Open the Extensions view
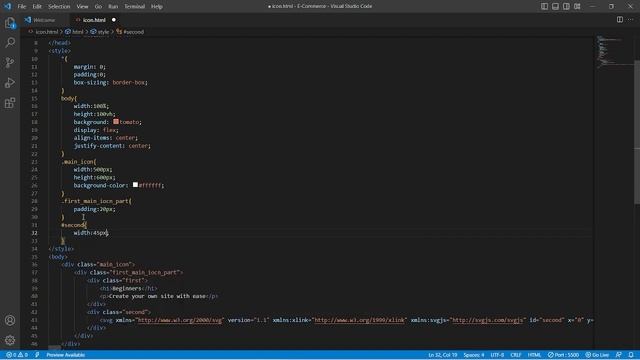The width and height of the screenshot is (640, 360). [10, 102]
